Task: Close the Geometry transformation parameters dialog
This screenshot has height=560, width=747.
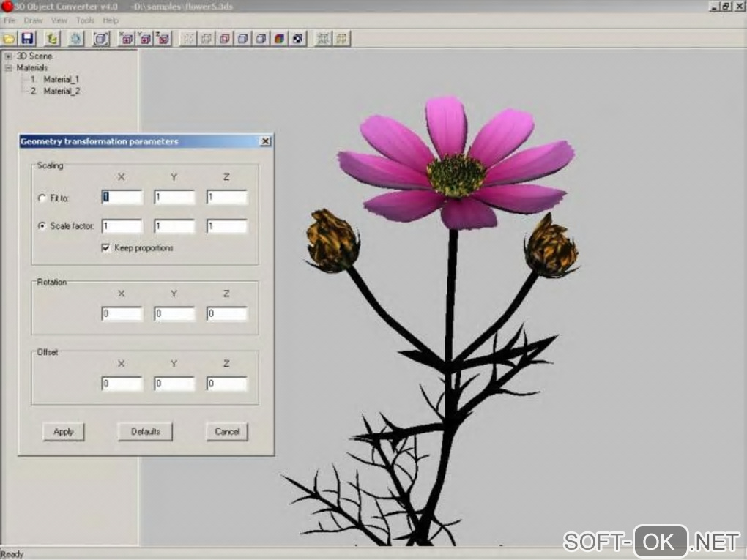Action: [265, 141]
